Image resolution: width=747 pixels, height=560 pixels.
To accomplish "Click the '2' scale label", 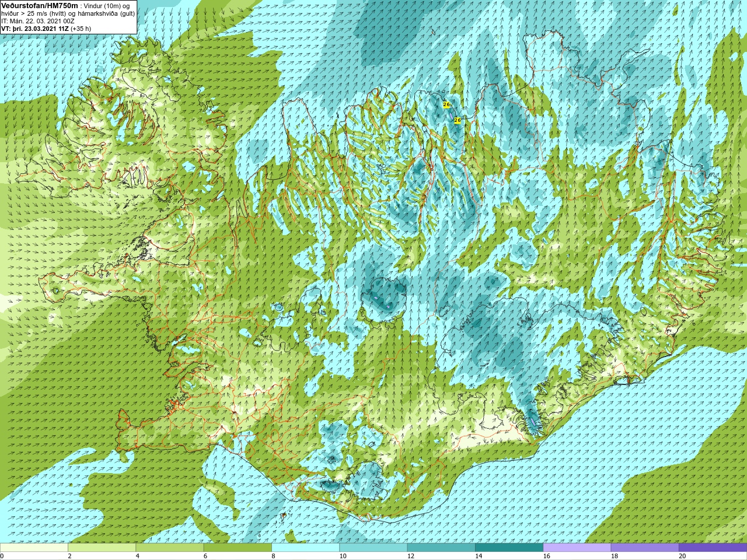I will (x=69, y=556).
